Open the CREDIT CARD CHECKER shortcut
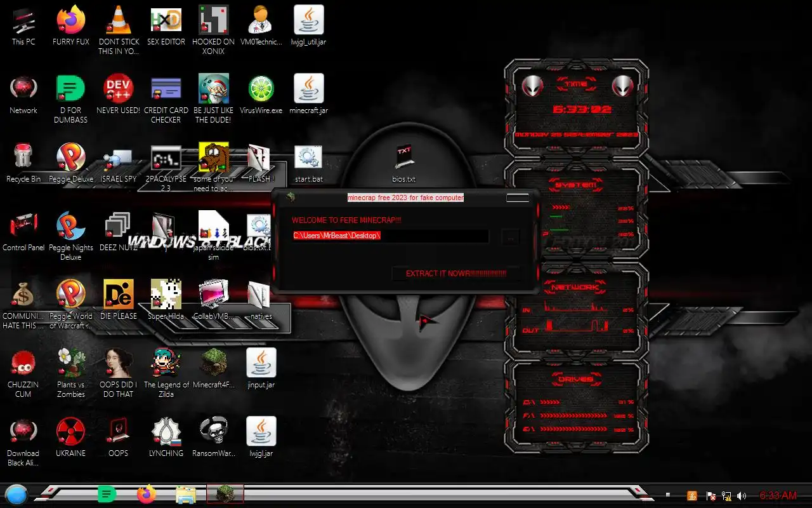 tap(166, 98)
